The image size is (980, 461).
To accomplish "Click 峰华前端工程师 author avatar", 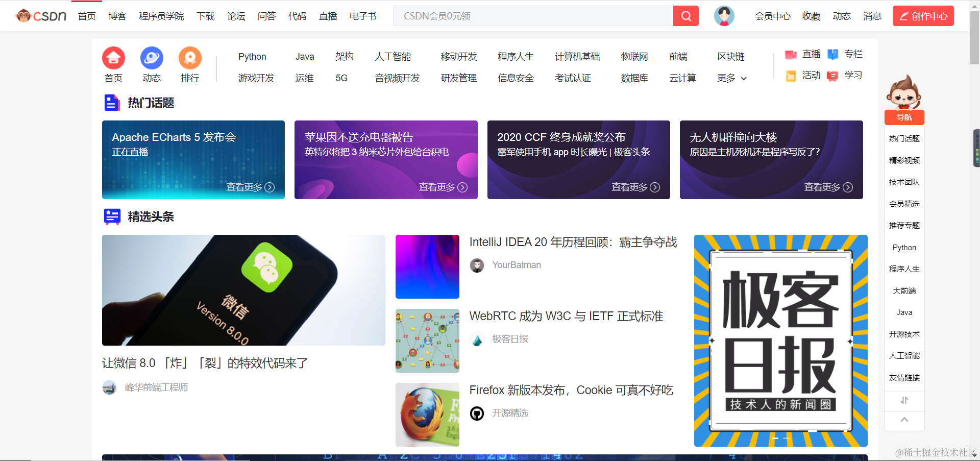I will coord(109,387).
